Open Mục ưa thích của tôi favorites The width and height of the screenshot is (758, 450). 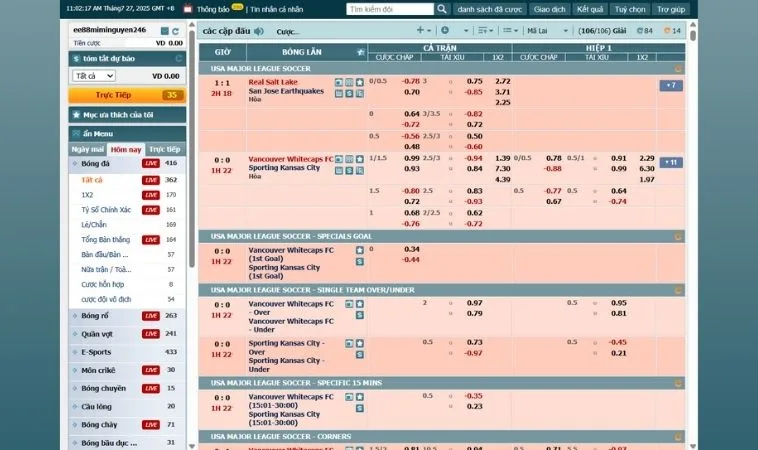tap(127, 115)
